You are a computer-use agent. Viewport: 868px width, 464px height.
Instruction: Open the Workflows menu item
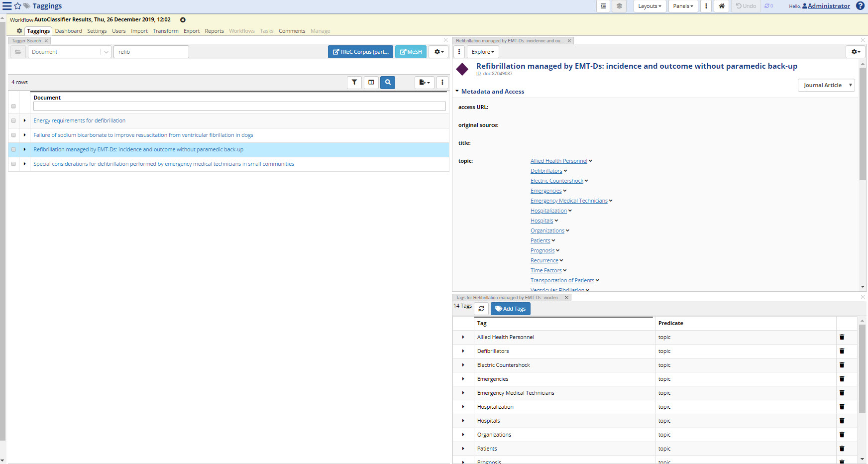(241, 30)
